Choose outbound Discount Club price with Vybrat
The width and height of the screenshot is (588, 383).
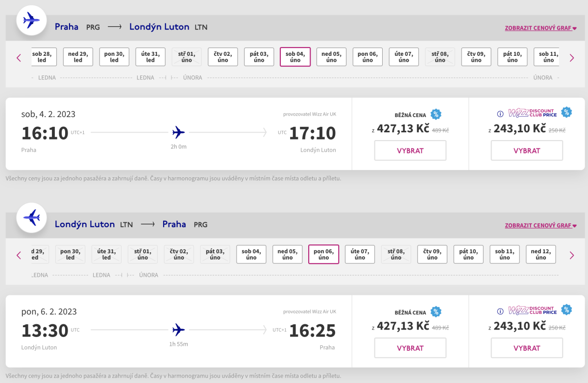pyautogui.click(x=527, y=150)
